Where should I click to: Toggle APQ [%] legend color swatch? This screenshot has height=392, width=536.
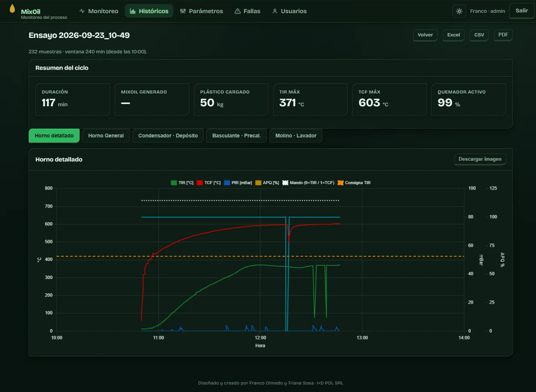(x=258, y=183)
